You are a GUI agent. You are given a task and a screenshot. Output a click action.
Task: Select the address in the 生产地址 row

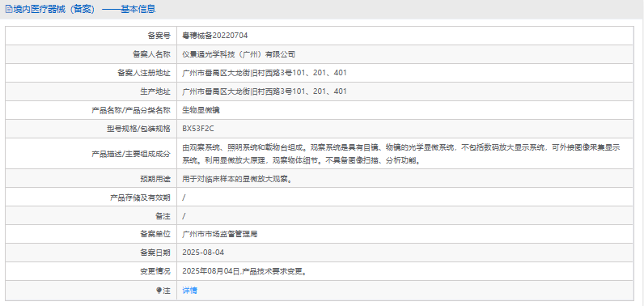pos(265,91)
